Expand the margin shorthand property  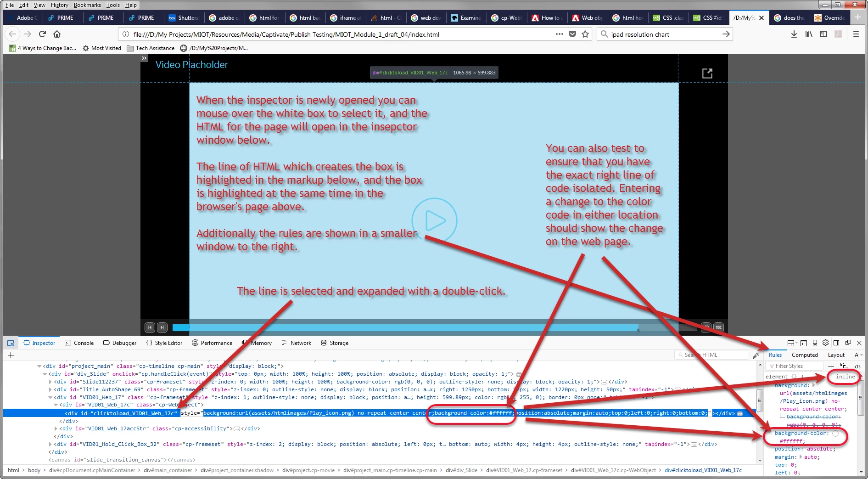[801, 457]
